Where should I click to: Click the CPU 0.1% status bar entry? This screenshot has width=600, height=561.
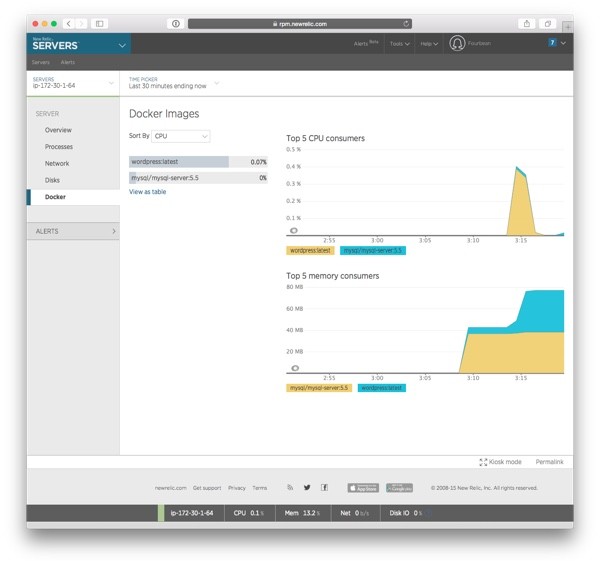tap(249, 513)
